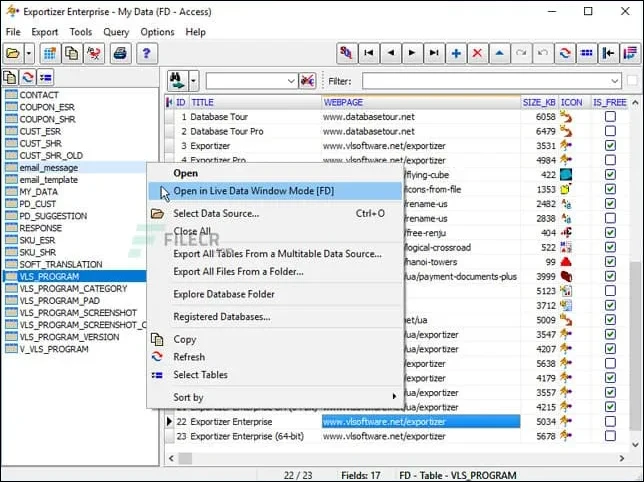Toggle IS_FREE checkbox in Exportizer Pro row
Viewport: 644px width, 482px height.
(610, 160)
